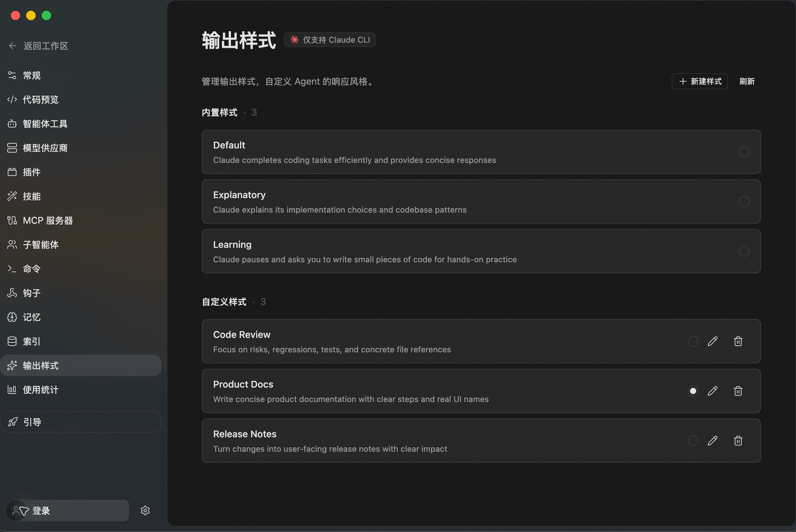Click the back arrow icon beside 返回工作区
Image resolution: width=796 pixels, height=532 pixels.
click(12, 46)
